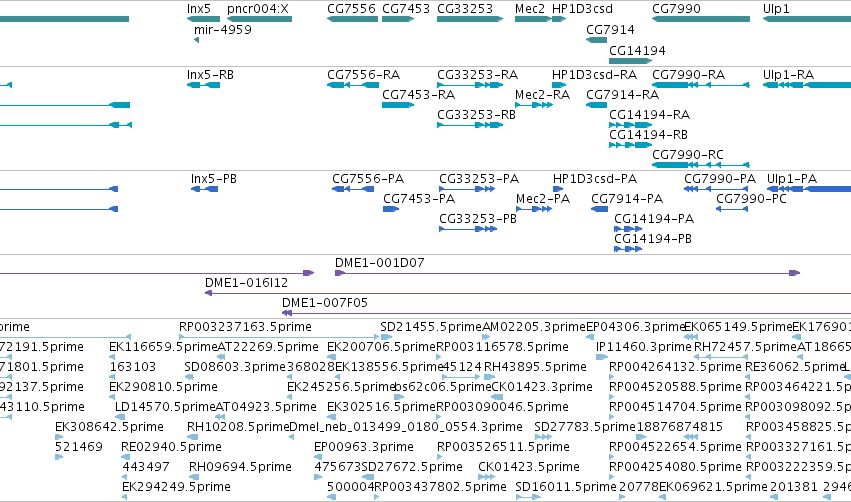
Task: Click the RH10208.5prime EST label
Action: (x=238, y=427)
